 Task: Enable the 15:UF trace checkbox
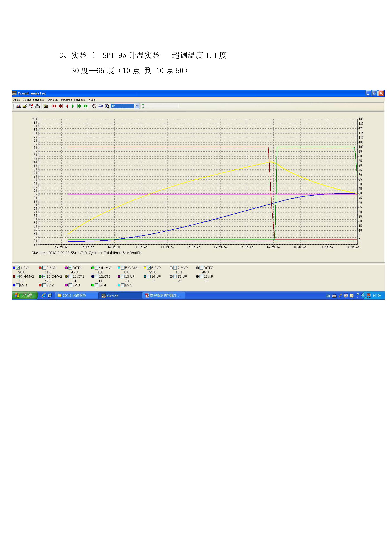(x=175, y=277)
